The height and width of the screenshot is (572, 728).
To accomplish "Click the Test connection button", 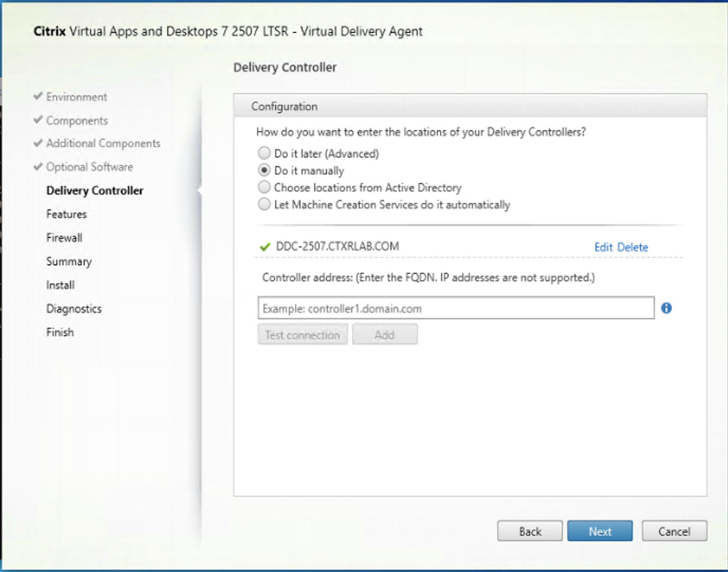I will [x=302, y=334].
